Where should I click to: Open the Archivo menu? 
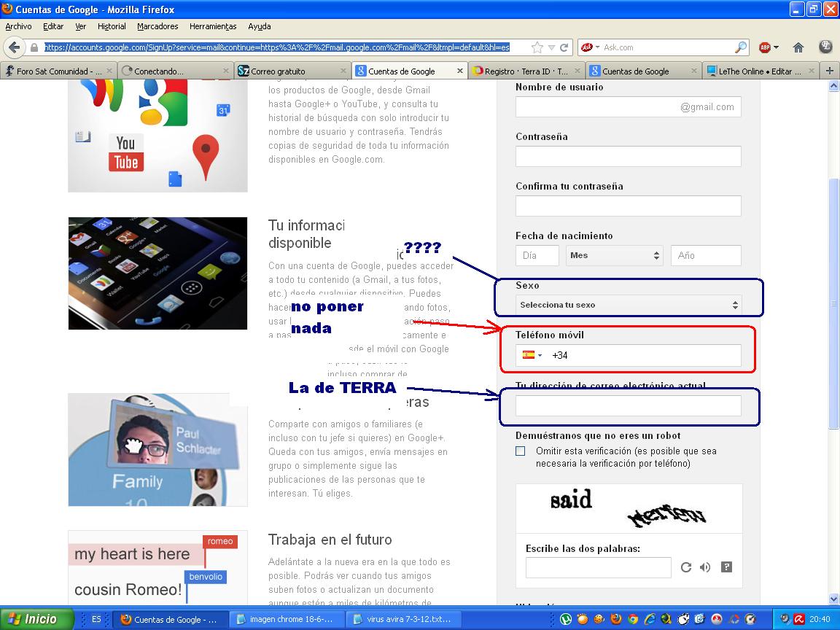click(19, 26)
